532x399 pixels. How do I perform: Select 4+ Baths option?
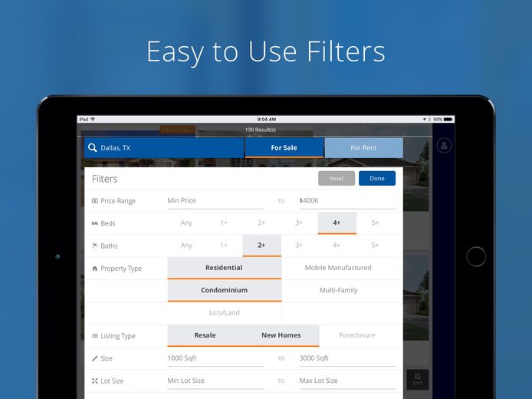(x=337, y=246)
